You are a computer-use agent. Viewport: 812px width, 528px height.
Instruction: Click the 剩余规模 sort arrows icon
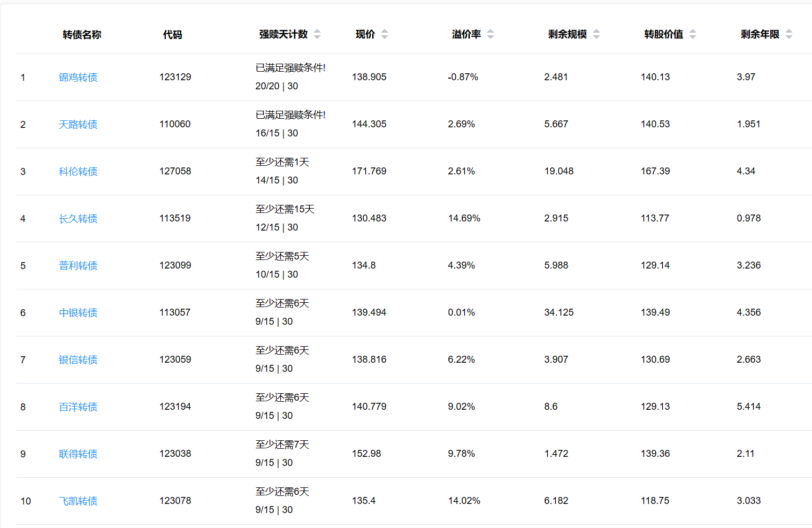596,34
